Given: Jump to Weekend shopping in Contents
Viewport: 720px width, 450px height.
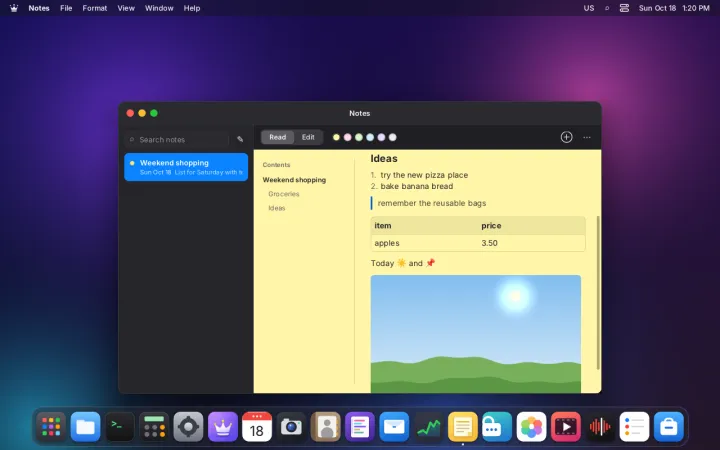Looking at the screenshot, I should (294, 180).
